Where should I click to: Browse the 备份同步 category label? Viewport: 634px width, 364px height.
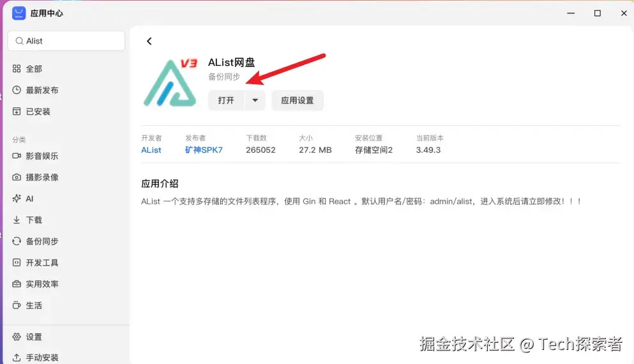coord(42,241)
